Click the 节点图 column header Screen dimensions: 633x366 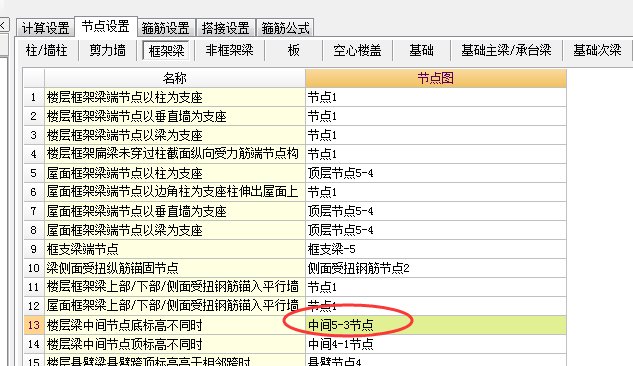click(436, 78)
